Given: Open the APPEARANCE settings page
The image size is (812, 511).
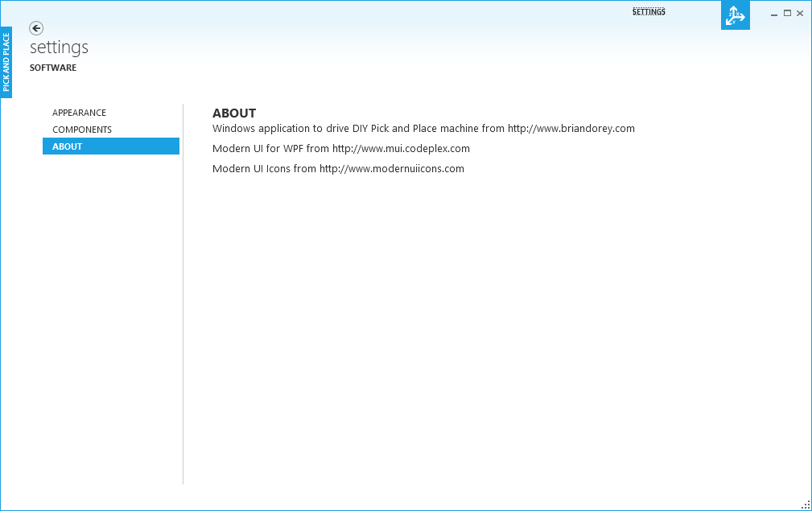Looking at the screenshot, I should coord(79,113).
